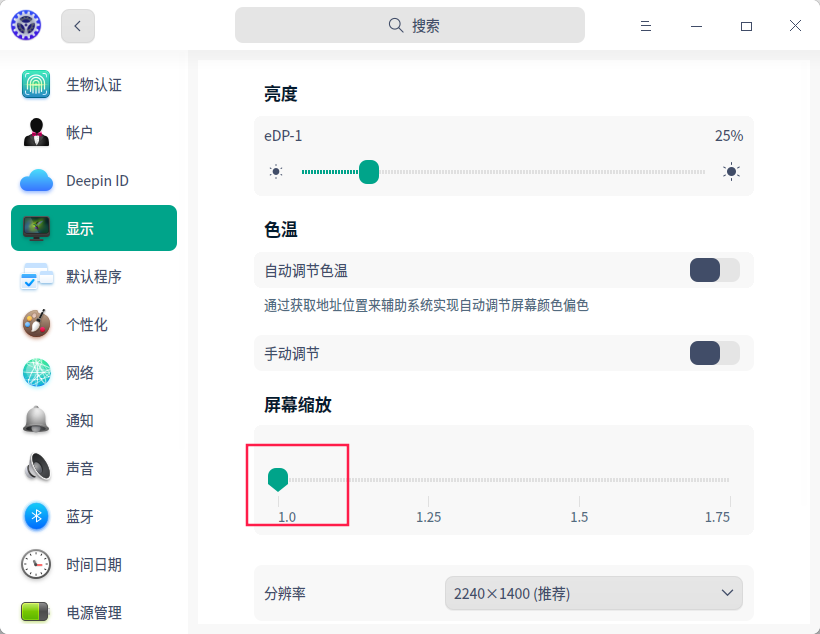
Task: Open the 网络 settings page
Action: [94, 372]
